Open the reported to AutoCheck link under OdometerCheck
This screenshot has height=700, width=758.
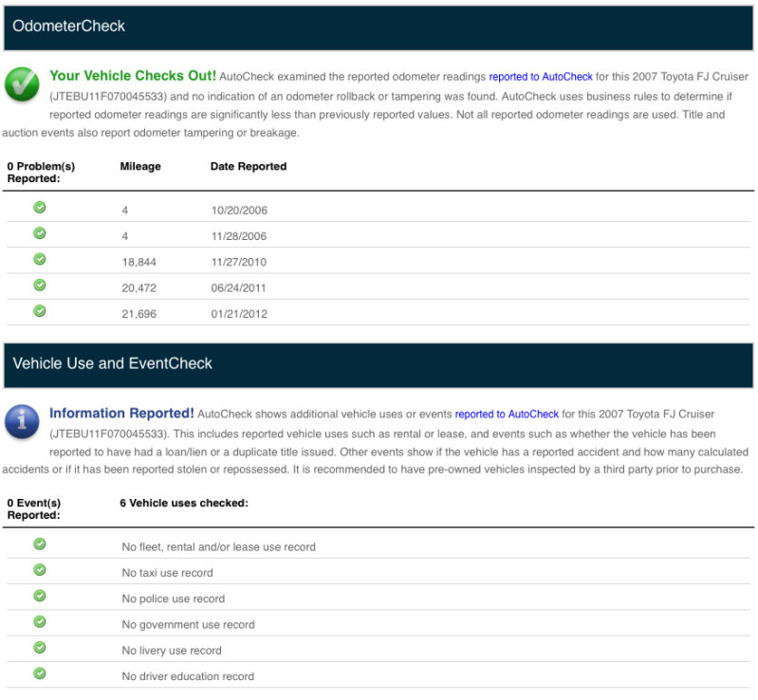point(541,77)
